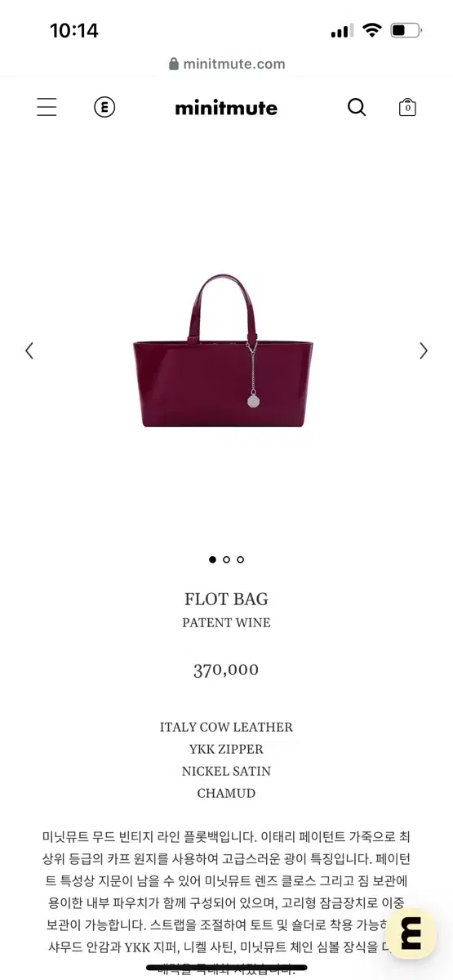Tap the FLOT BAG product title

226,599
